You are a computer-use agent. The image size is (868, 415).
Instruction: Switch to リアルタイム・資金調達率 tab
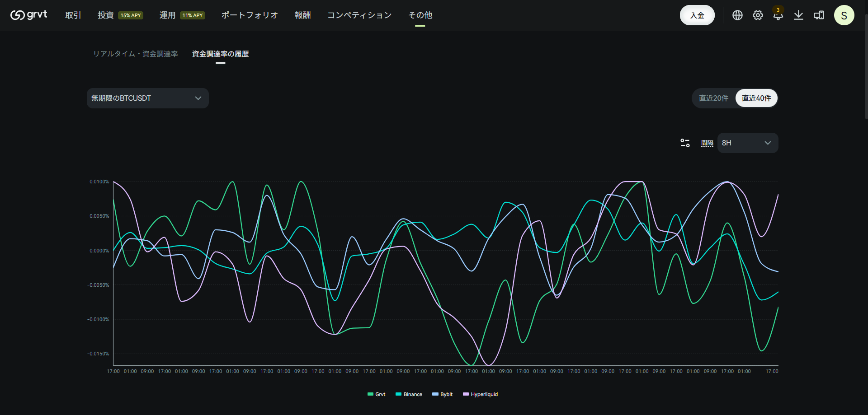coord(136,54)
